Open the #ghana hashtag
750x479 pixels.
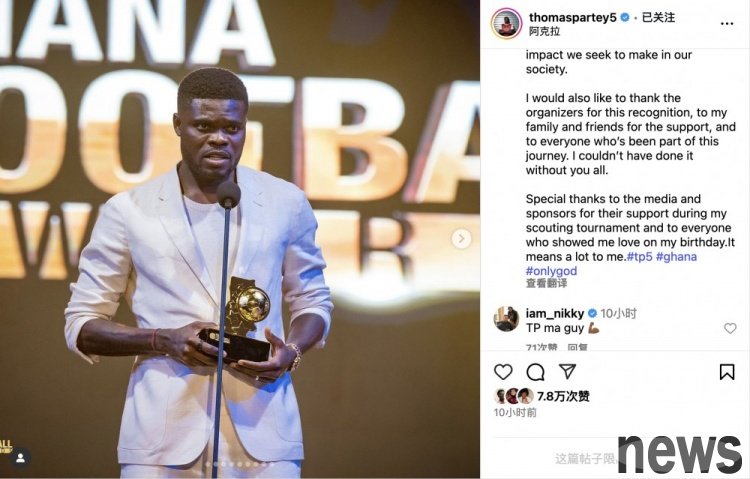(676, 256)
